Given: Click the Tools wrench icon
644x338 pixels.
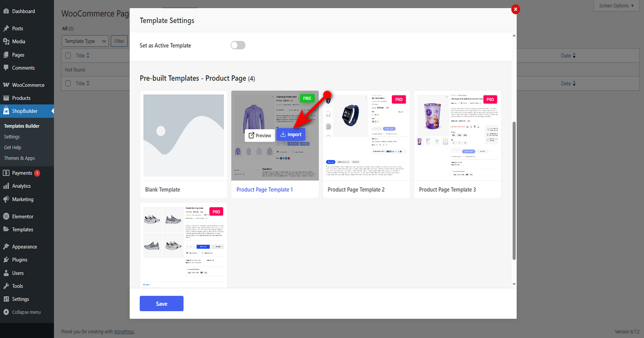Looking at the screenshot, I should click(6, 286).
